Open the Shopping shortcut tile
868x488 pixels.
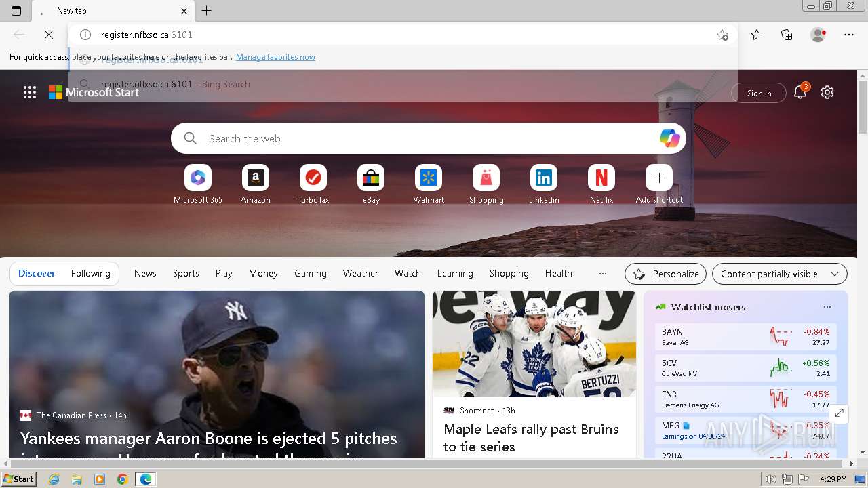486,184
